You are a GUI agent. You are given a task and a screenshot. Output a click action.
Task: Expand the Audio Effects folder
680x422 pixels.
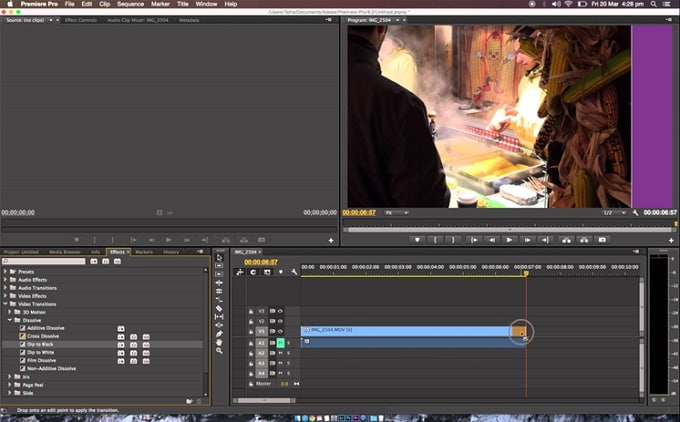5,280
